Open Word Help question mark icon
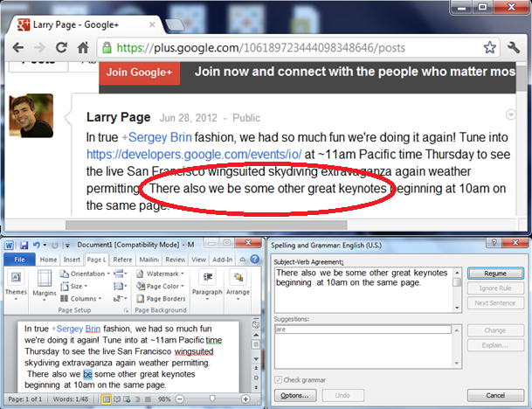Viewport: 532px width, 409px height. click(255, 260)
